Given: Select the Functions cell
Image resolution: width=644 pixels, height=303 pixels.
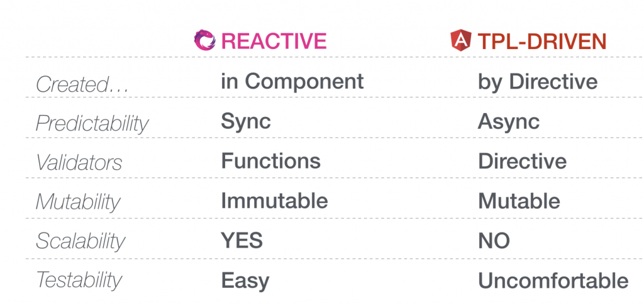Looking at the screenshot, I should click(x=270, y=160).
